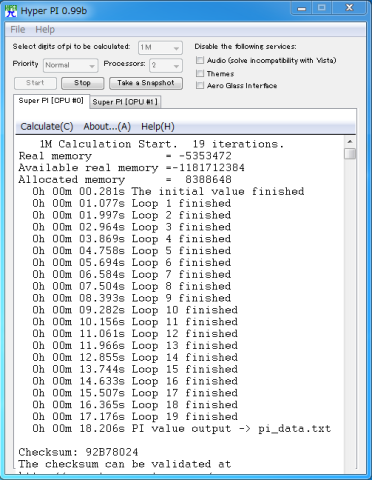Minimize the Hyper PI window
372x480 pixels.
(x=302, y=8)
